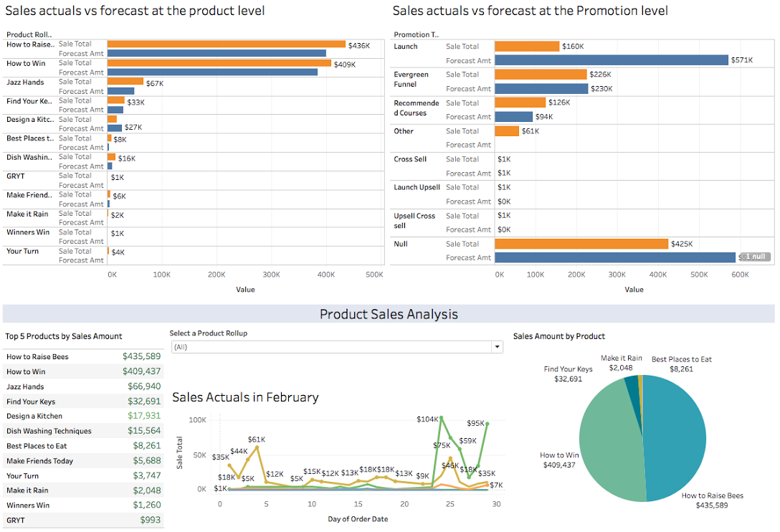Click Design a Kitchen amount $17,931
Viewport: 780px width, 532px height.
(x=144, y=416)
